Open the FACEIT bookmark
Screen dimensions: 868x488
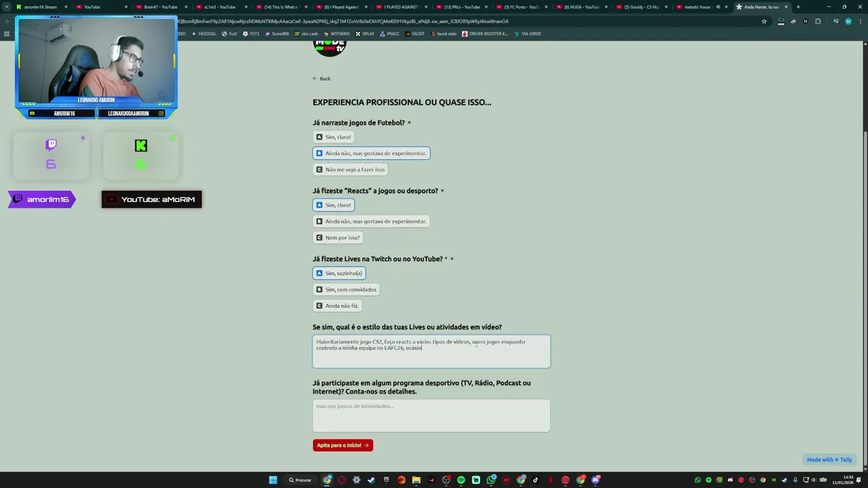click(415, 34)
